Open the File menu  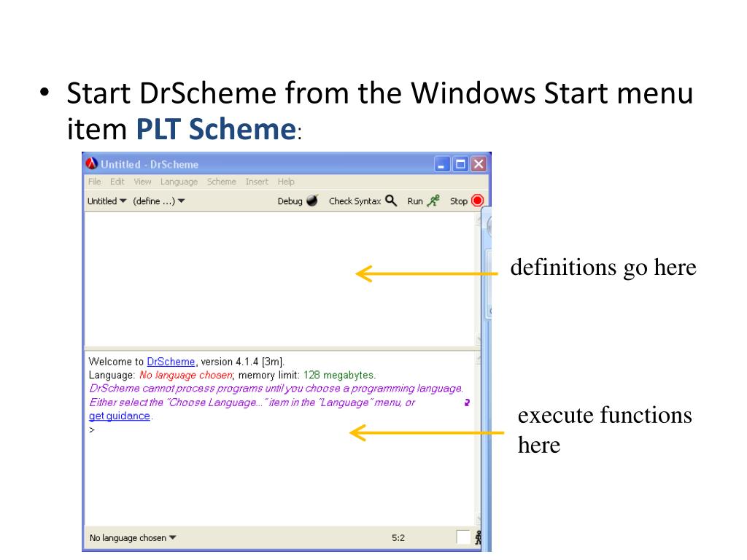(94, 182)
